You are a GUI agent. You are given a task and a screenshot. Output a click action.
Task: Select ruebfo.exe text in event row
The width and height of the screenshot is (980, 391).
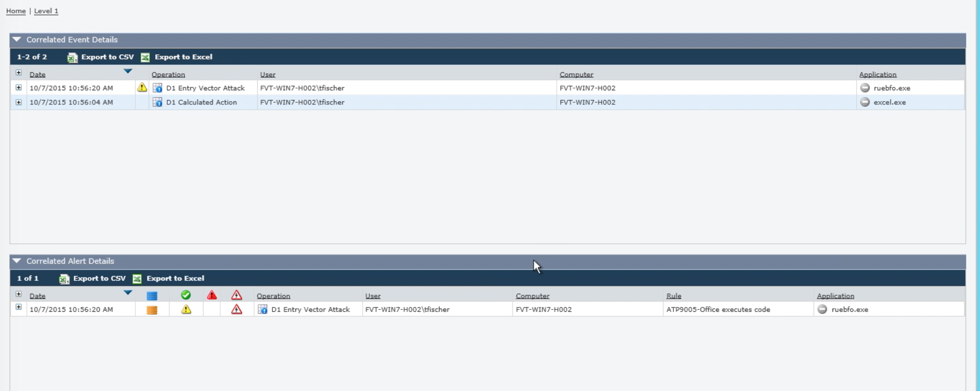(892, 88)
